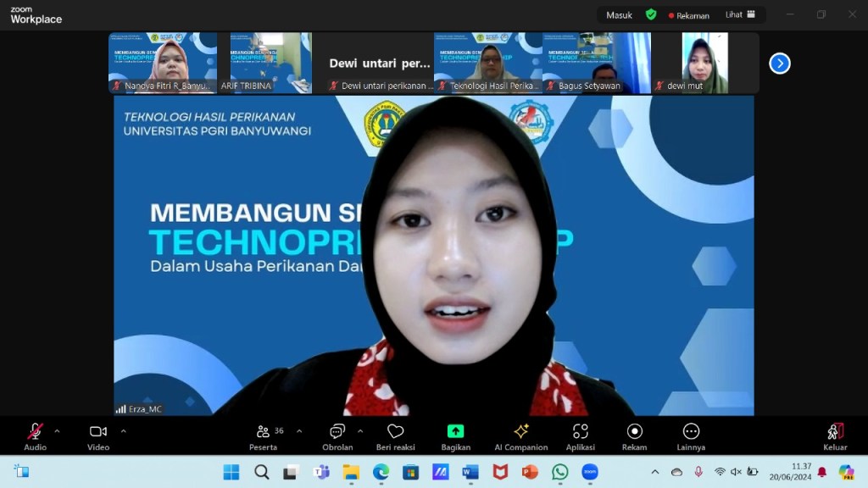Open the AI Companion panel
Viewport: 868px width, 488px height.
(x=520, y=432)
